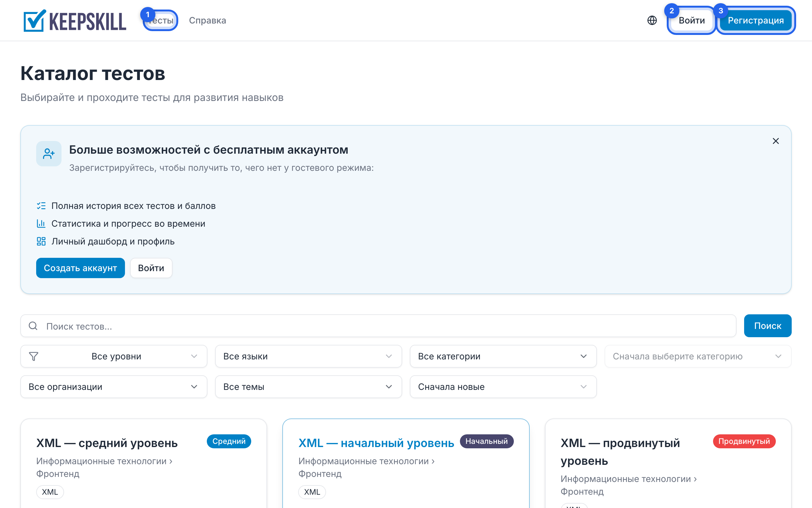Click the bar chart icon beside 'Статистика'
This screenshot has height=508, width=812.
click(41, 224)
